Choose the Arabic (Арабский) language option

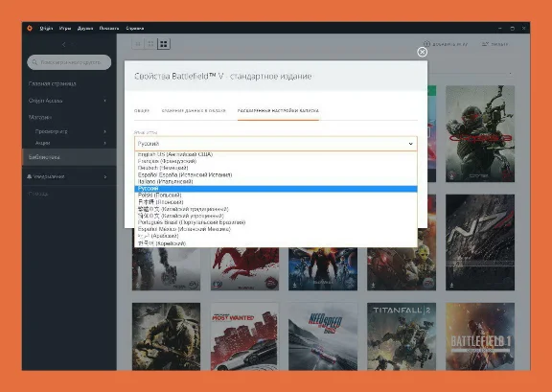click(x=276, y=236)
